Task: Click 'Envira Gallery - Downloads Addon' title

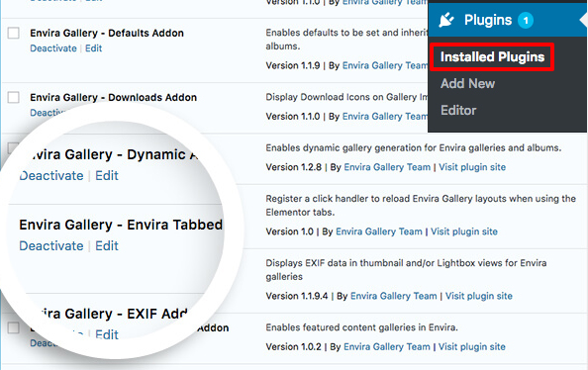Action: pyautogui.click(x=113, y=98)
